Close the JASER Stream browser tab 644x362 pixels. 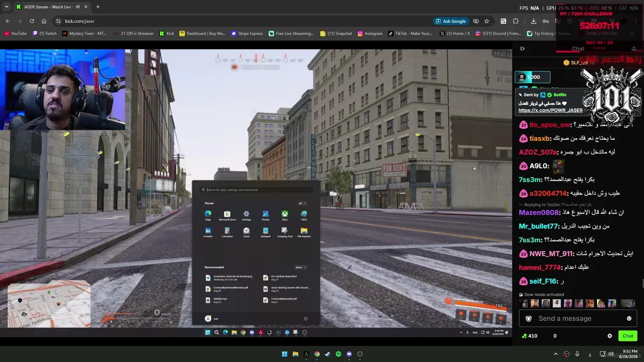86,7
